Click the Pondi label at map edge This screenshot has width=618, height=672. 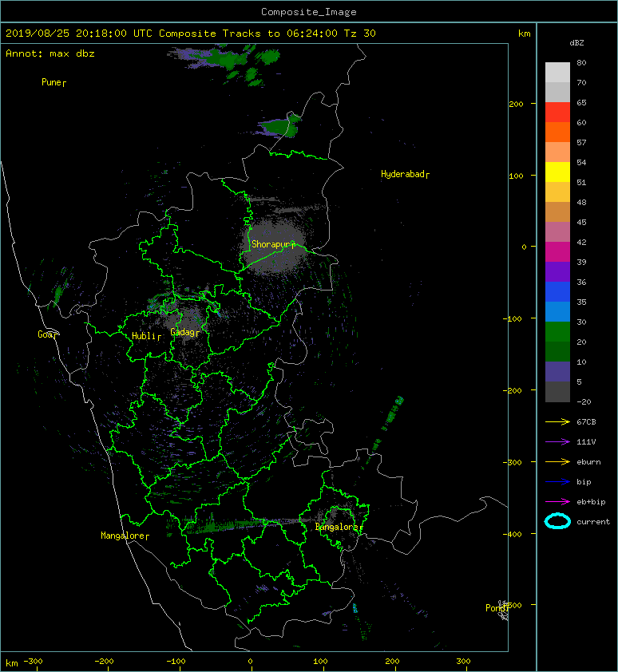(x=496, y=608)
